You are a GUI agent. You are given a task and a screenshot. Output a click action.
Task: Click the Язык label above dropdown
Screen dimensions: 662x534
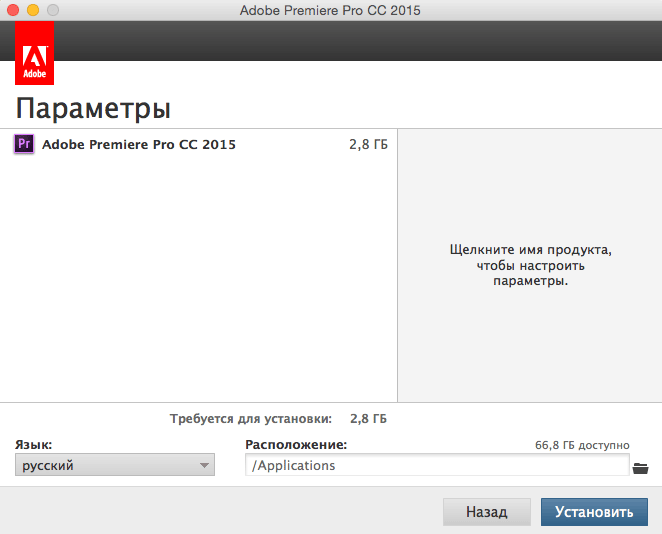click(34, 445)
